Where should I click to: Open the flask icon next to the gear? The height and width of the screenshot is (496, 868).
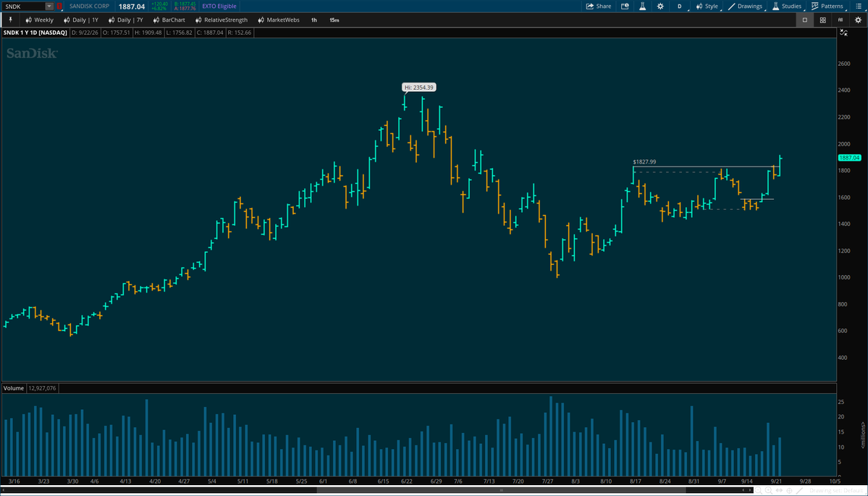[x=643, y=6]
